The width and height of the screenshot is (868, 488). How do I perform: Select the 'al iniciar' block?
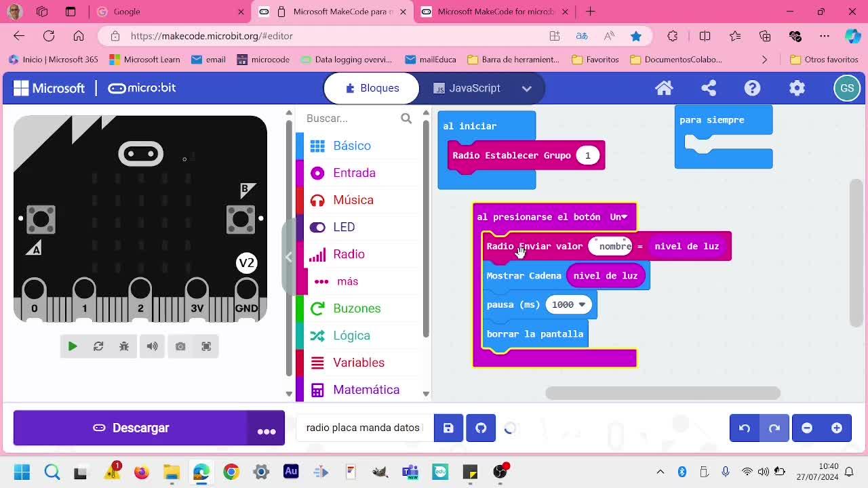pyautogui.click(x=470, y=126)
